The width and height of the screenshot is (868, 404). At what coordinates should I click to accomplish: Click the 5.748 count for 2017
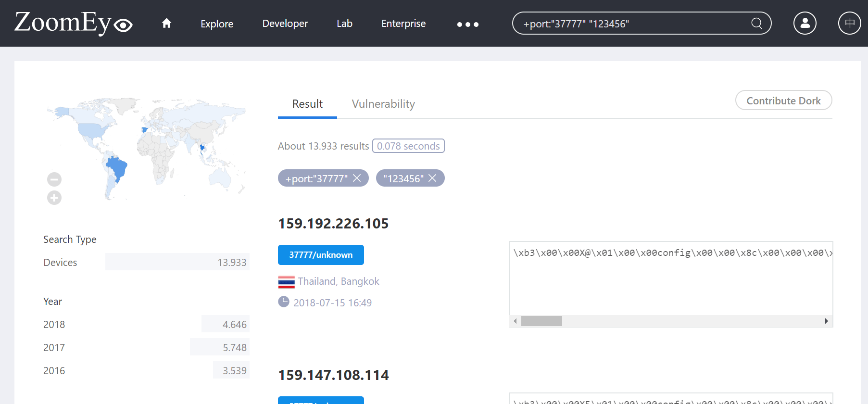coord(234,348)
